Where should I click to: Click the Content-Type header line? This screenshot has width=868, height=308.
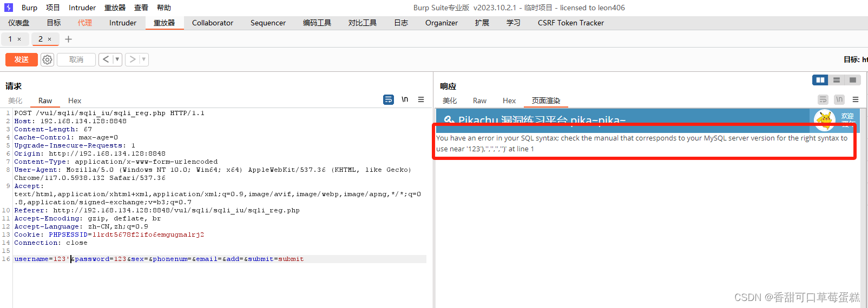(x=116, y=162)
